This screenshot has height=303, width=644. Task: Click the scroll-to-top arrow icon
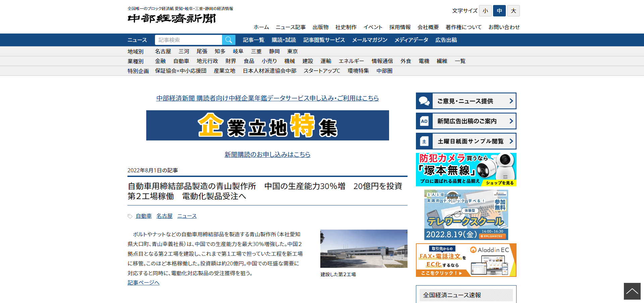tap(632, 291)
